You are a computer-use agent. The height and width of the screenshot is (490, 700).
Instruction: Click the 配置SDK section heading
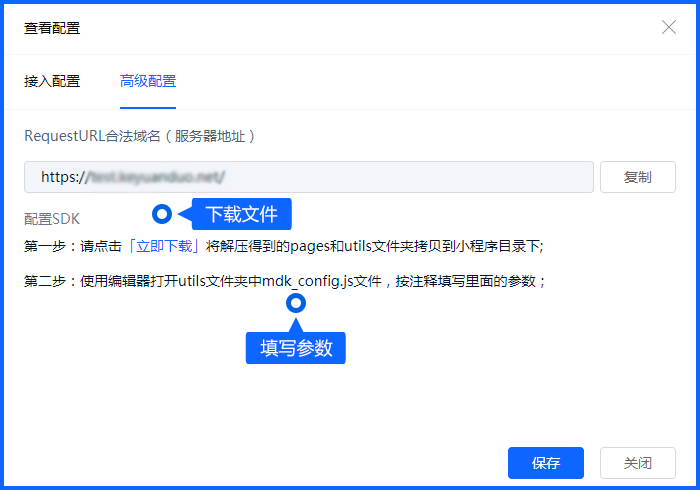tap(52, 218)
